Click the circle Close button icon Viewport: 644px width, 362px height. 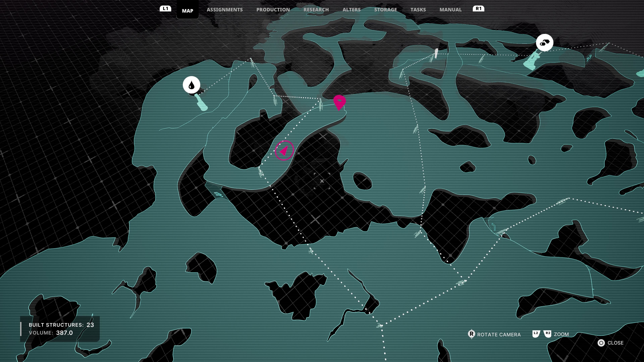pos(601,343)
